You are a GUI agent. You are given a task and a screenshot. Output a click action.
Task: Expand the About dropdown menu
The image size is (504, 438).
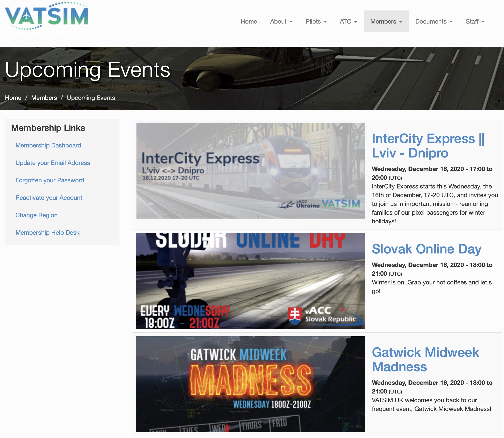click(x=281, y=22)
